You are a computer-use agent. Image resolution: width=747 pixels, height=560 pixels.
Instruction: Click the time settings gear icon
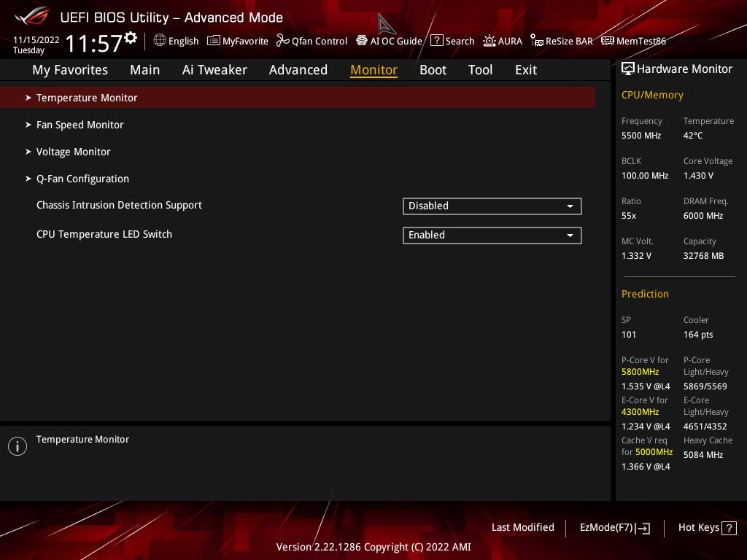(x=131, y=38)
